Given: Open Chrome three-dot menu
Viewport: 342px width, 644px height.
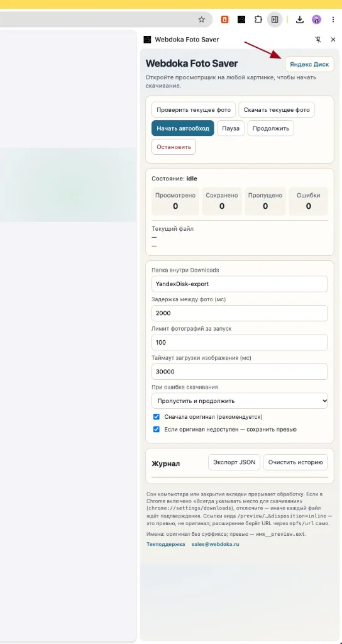Looking at the screenshot, I should pos(333,19).
